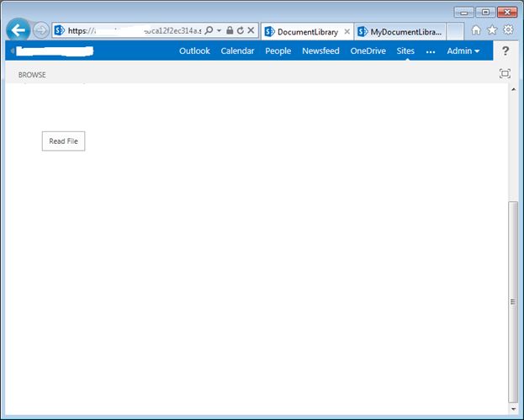
Task: Click the small arrow left of site name
Action: click(13, 51)
